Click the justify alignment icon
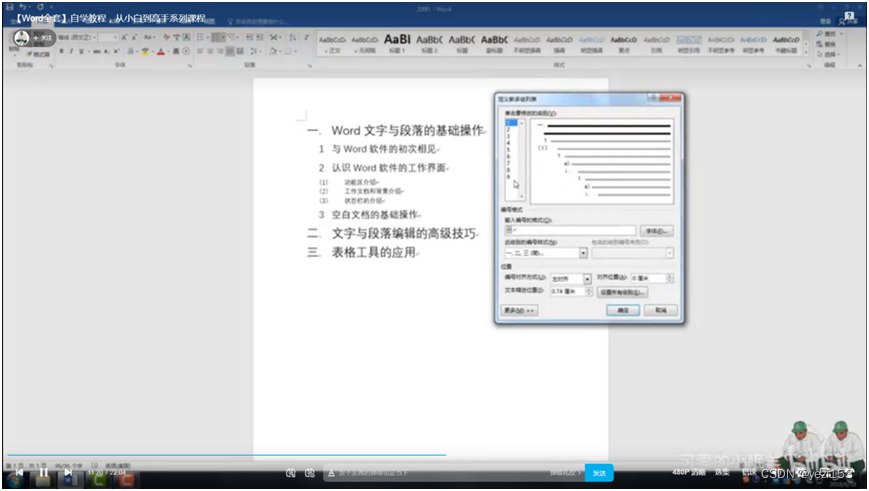Screen dimensions: 869x491 [229, 51]
